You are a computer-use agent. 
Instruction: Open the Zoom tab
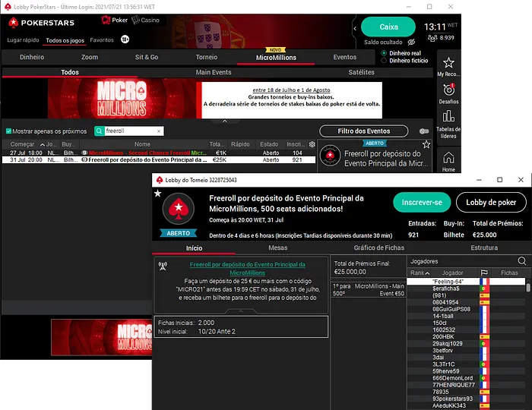click(90, 57)
